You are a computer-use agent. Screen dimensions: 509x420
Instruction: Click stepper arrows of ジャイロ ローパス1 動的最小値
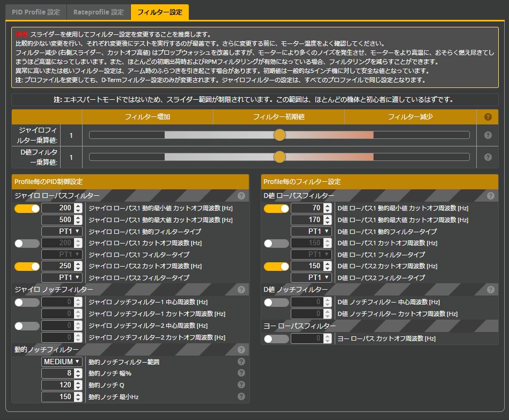78,208
